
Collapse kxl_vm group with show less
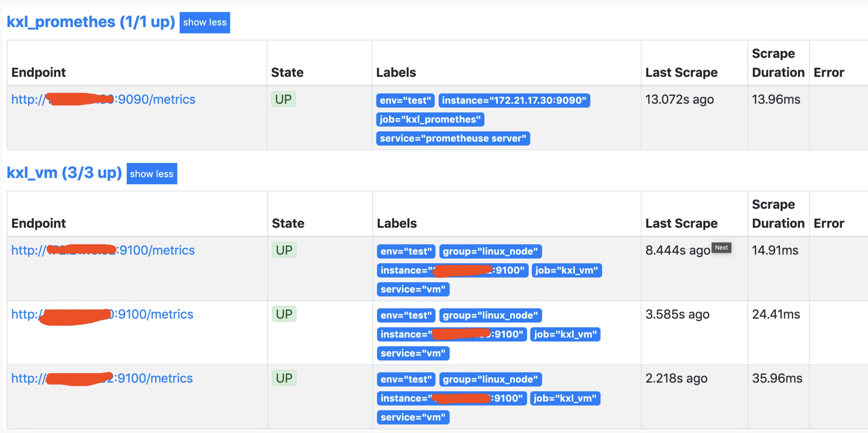152,174
